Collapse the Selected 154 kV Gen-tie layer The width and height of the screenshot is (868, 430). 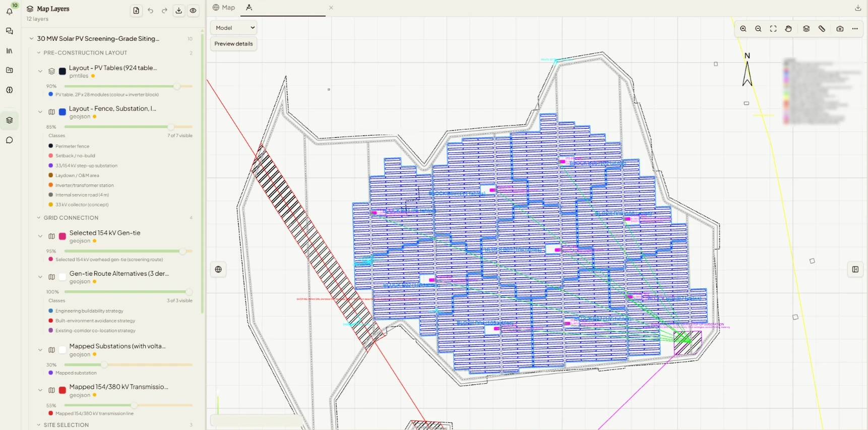pyautogui.click(x=40, y=236)
